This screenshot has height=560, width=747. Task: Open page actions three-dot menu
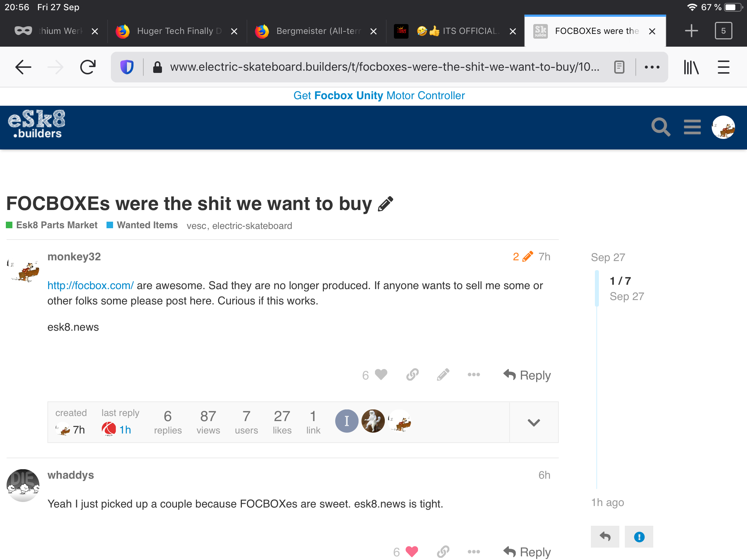pos(652,67)
